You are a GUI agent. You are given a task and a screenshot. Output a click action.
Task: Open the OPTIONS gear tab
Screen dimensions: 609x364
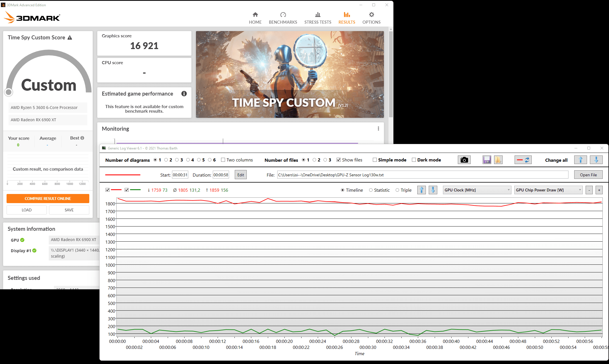[371, 18]
